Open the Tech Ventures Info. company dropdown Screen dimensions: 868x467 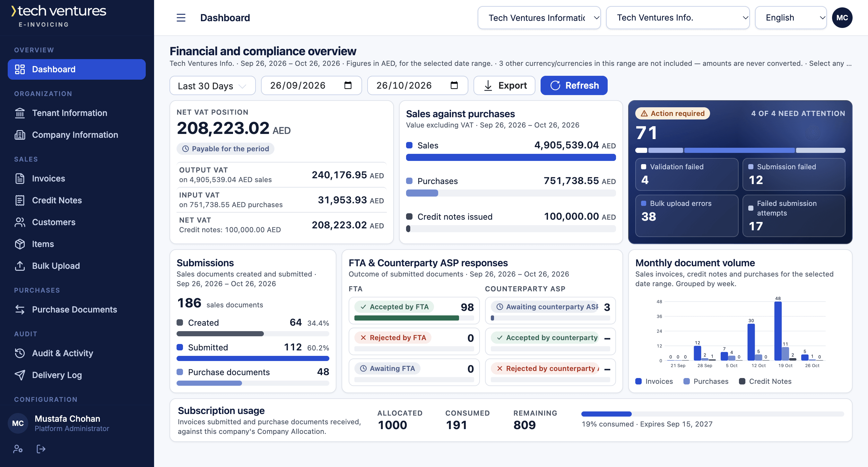point(677,18)
